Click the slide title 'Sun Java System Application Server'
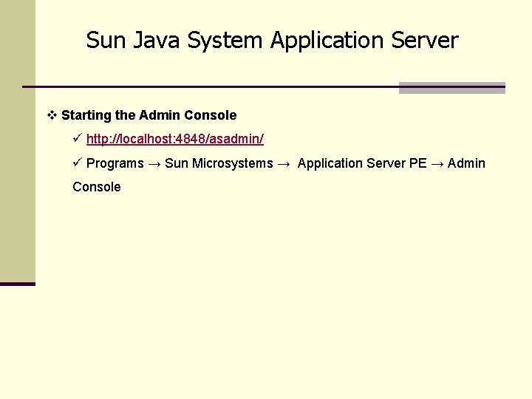The height and width of the screenshot is (399, 532). tap(272, 41)
